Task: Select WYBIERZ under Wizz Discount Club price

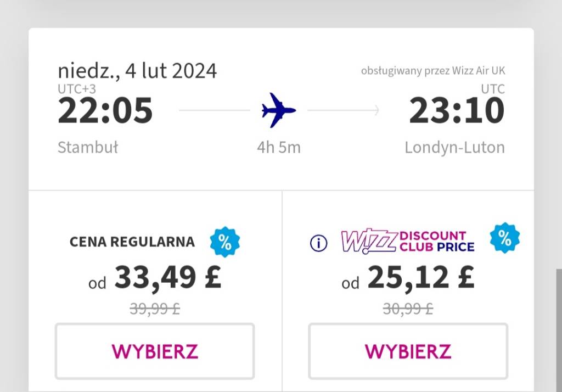Action: pyautogui.click(x=408, y=351)
